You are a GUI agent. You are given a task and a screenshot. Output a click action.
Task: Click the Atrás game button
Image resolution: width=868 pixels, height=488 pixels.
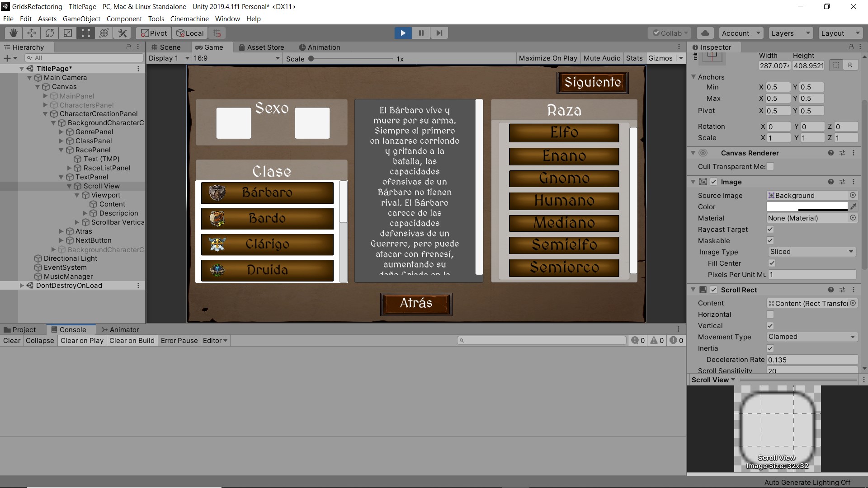pyautogui.click(x=416, y=303)
